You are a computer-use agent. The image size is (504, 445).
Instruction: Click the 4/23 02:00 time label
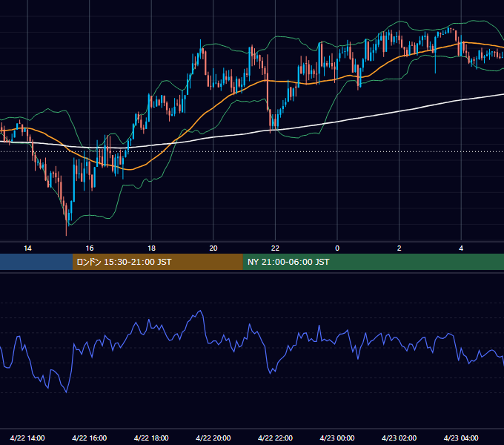click(399, 438)
